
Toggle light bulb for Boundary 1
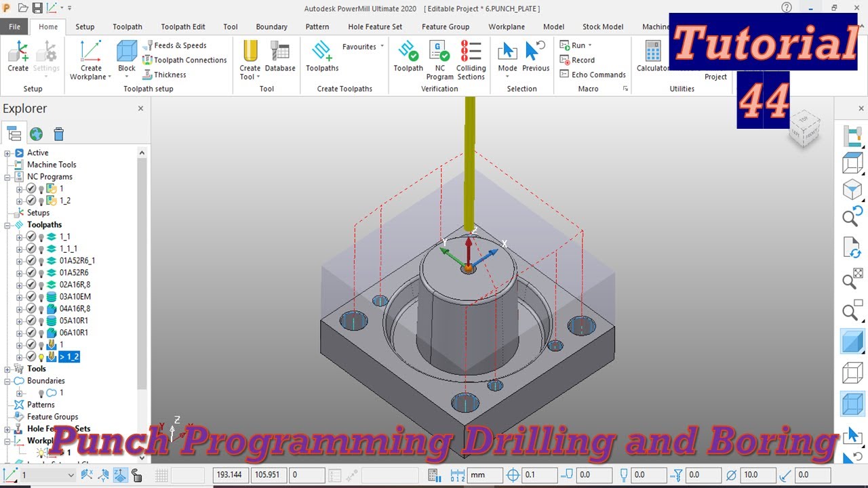(x=41, y=393)
